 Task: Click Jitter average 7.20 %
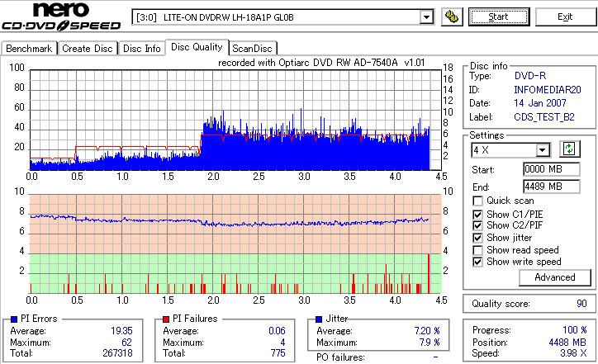tap(427, 331)
